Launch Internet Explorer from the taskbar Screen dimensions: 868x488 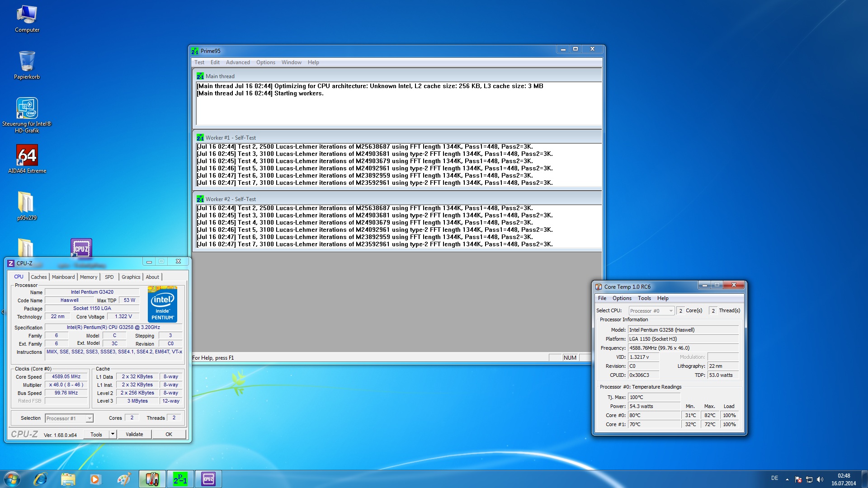pos(40,479)
